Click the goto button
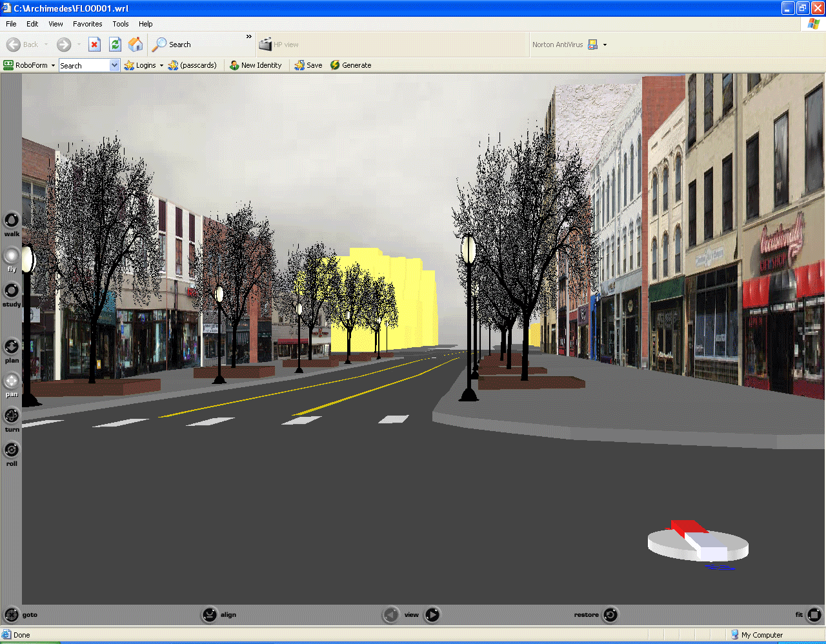The height and width of the screenshot is (644, 826). [12, 615]
